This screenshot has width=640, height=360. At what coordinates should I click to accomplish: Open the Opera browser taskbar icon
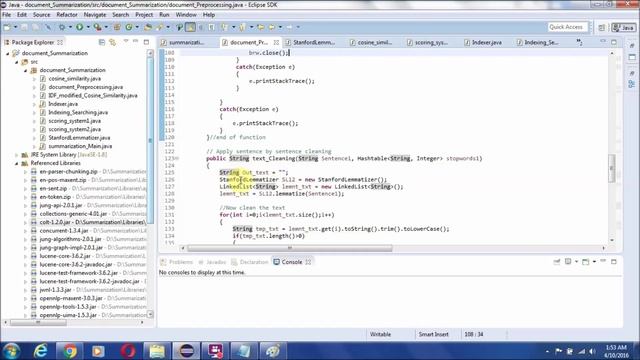(127, 351)
